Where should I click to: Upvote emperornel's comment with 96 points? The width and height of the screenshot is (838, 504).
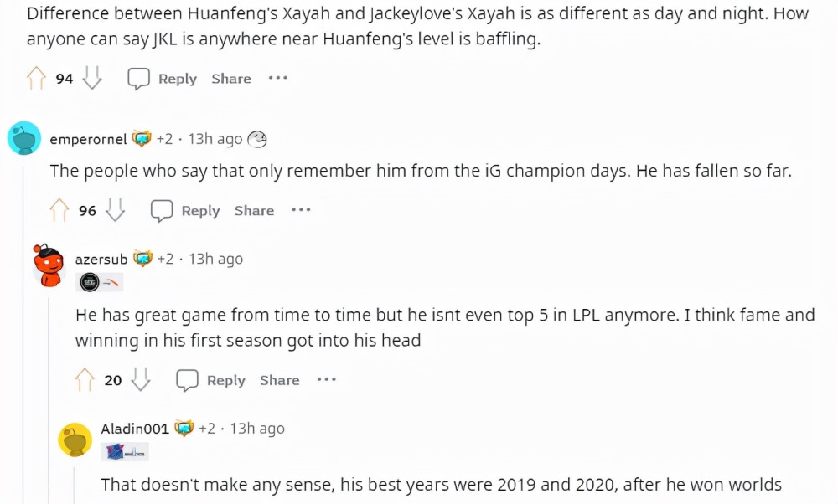pyautogui.click(x=59, y=210)
